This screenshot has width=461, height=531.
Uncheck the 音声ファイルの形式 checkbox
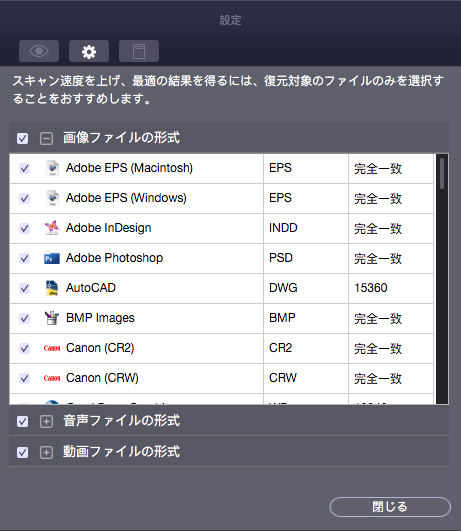(x=23, y=421)
